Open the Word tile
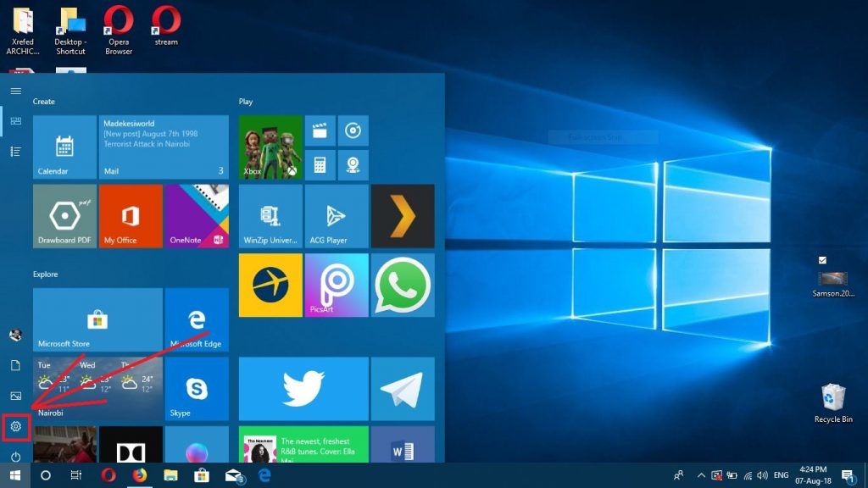The image size is (868, 488). [x=403, y=444]
